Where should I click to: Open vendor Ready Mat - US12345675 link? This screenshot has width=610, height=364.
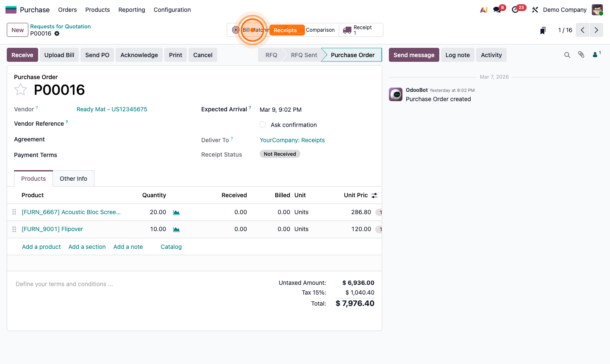tap(112, 109)
